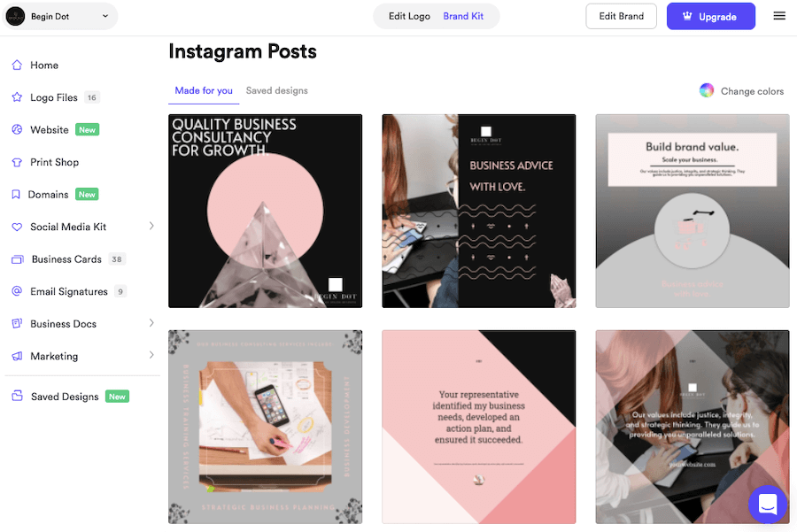Expand the Social Media Kit chevron
The image size is (797, 532).
click(151, 226)
